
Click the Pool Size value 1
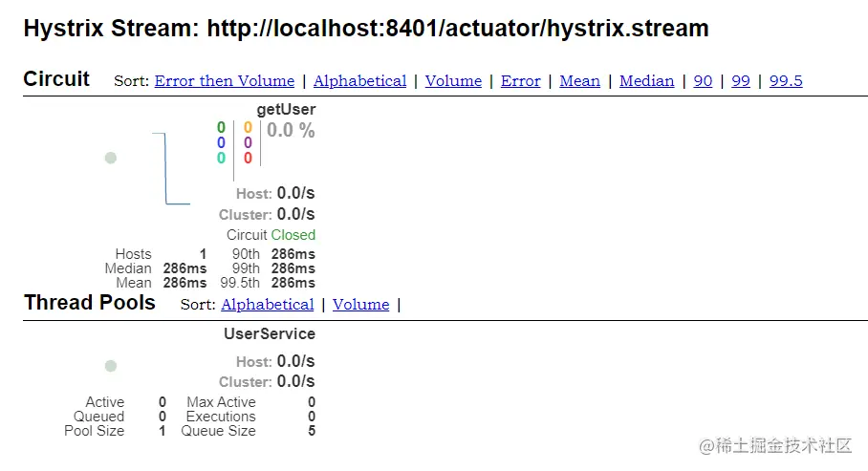[163, 431]
